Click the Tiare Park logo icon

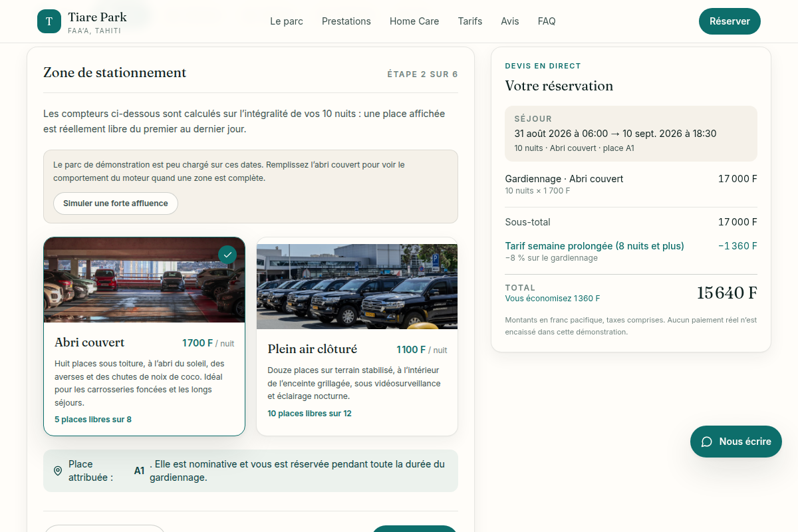click(49, 21)
